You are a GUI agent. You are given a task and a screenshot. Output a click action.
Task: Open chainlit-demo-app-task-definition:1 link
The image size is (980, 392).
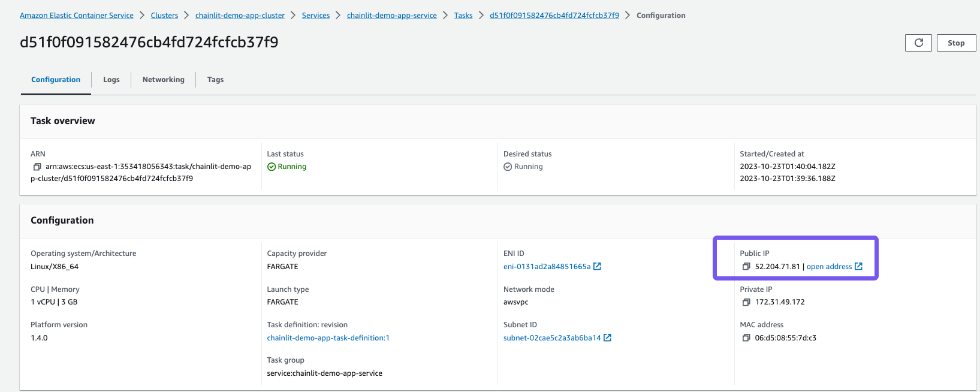(x=328, y=338)
